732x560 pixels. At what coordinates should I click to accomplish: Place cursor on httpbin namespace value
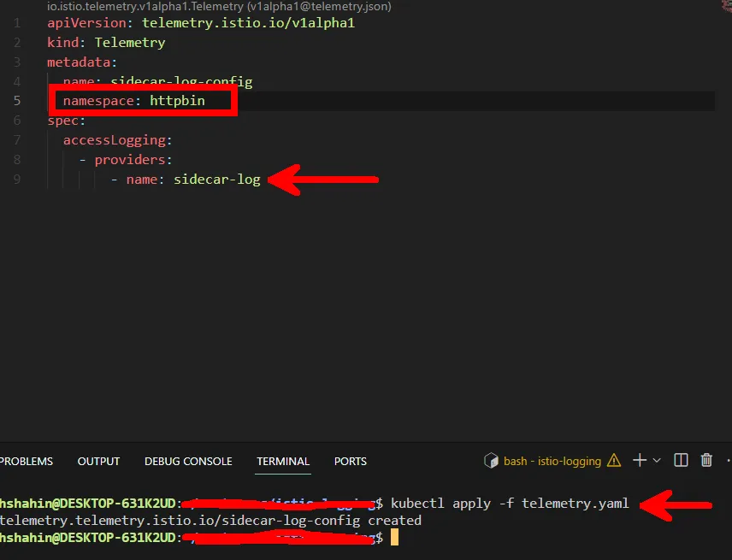click(x=178, y=101)
